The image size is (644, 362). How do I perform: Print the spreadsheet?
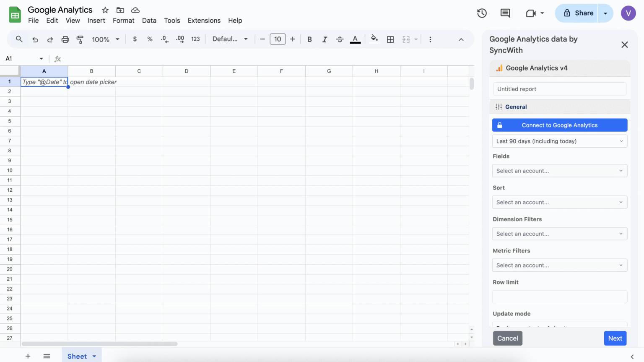pos(65,39)
